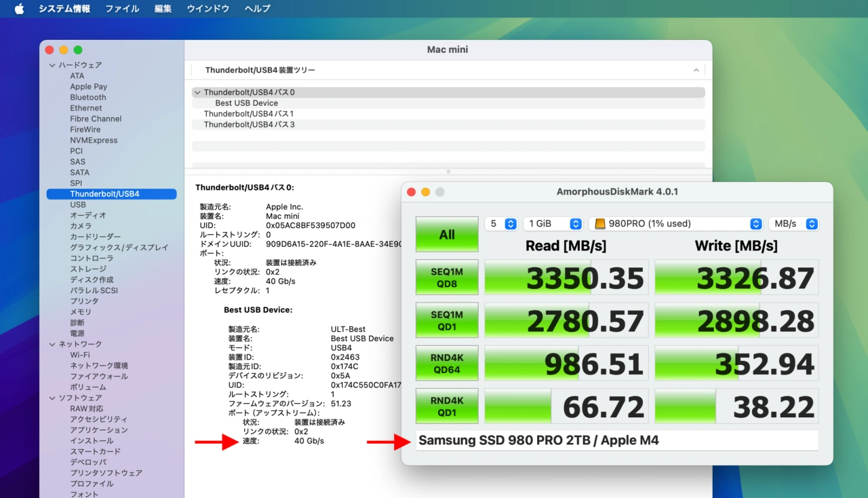Open the ウインドウ menu
The width and height of the screenshot is (868, 498).
(x=208, y=8)
